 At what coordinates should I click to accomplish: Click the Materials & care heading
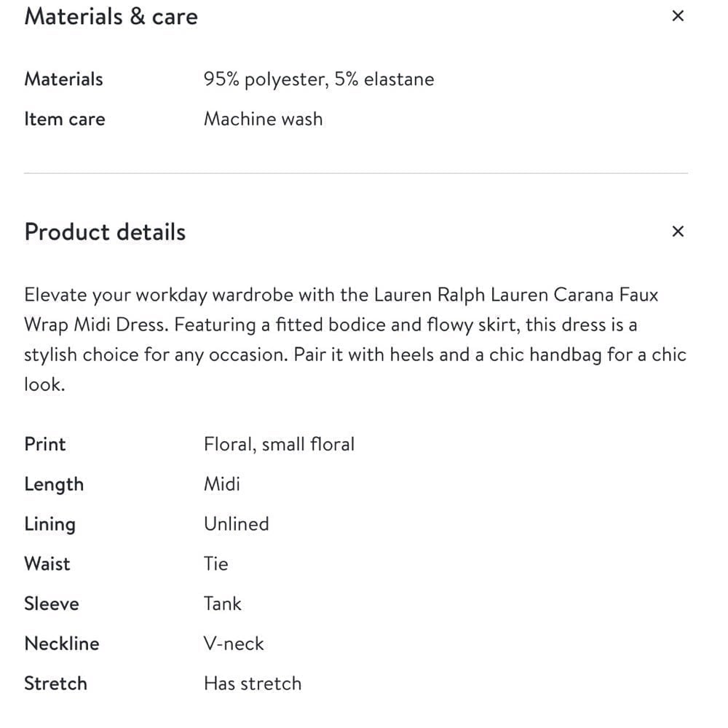111,17
